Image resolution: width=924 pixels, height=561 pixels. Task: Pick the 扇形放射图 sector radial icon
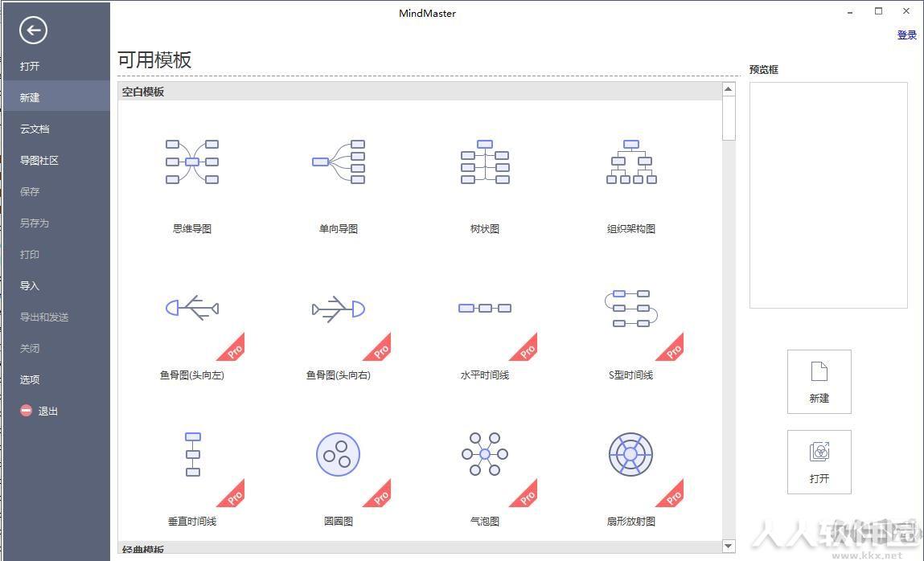pyautogui.click(x=630, y=454)
